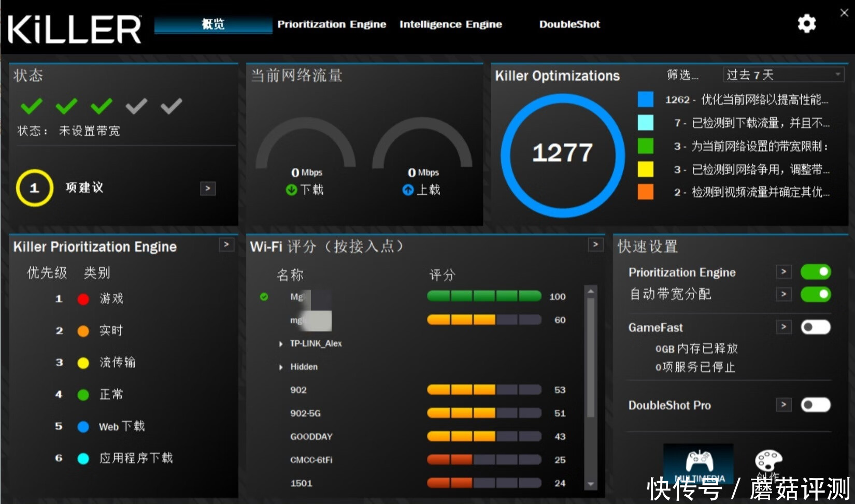Turn off Prioritization Engine toggle

pyautogui.click(x=816, y=272)
